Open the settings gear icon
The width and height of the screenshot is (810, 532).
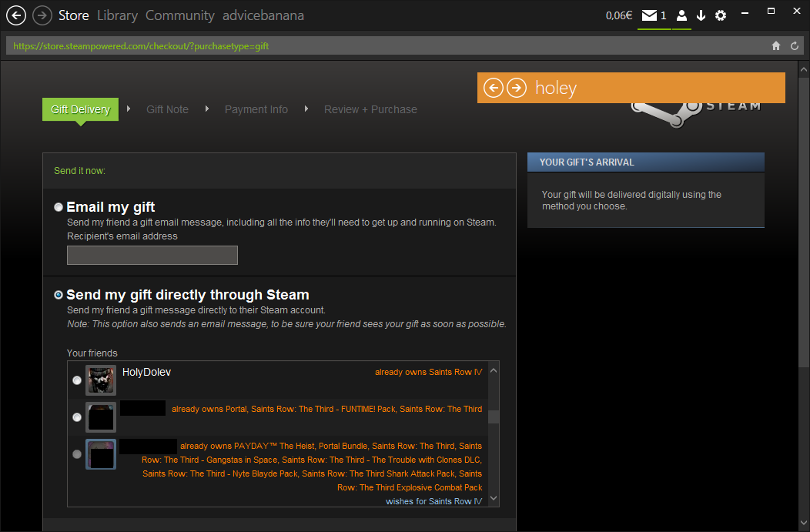pyautogui.click(x=721, y=15)
